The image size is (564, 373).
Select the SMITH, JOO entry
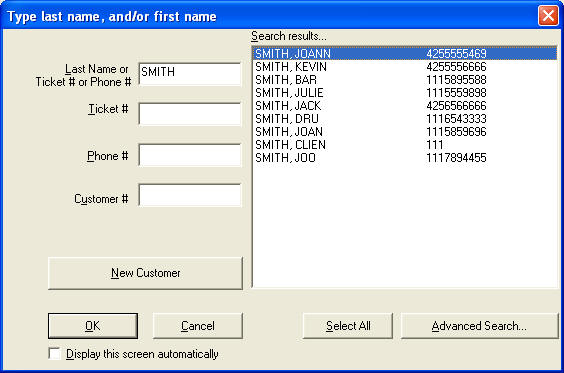tap(405, 157)
